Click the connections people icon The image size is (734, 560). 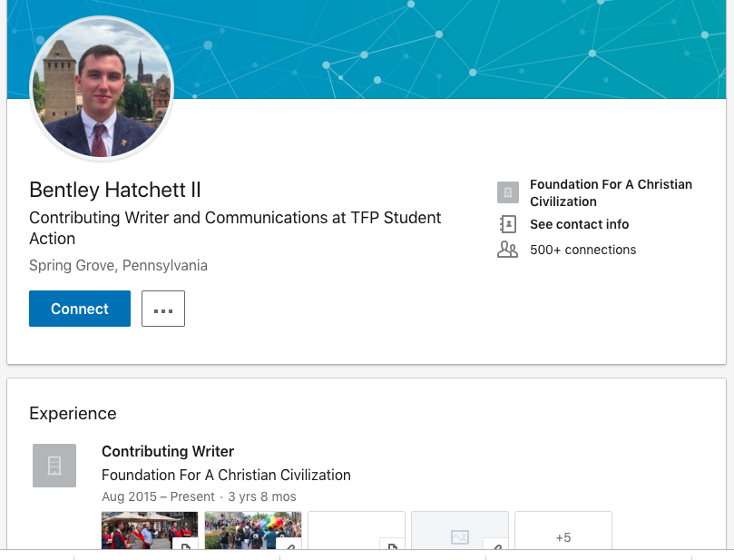[x=507, y=250]
